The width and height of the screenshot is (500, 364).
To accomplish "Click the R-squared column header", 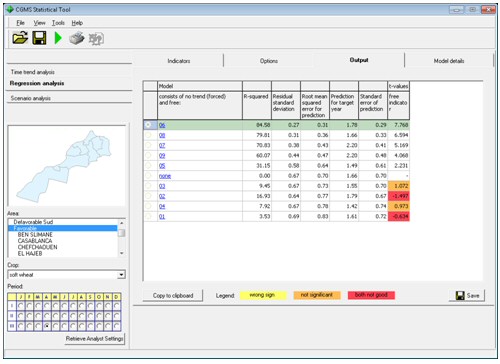I will 257,106.
